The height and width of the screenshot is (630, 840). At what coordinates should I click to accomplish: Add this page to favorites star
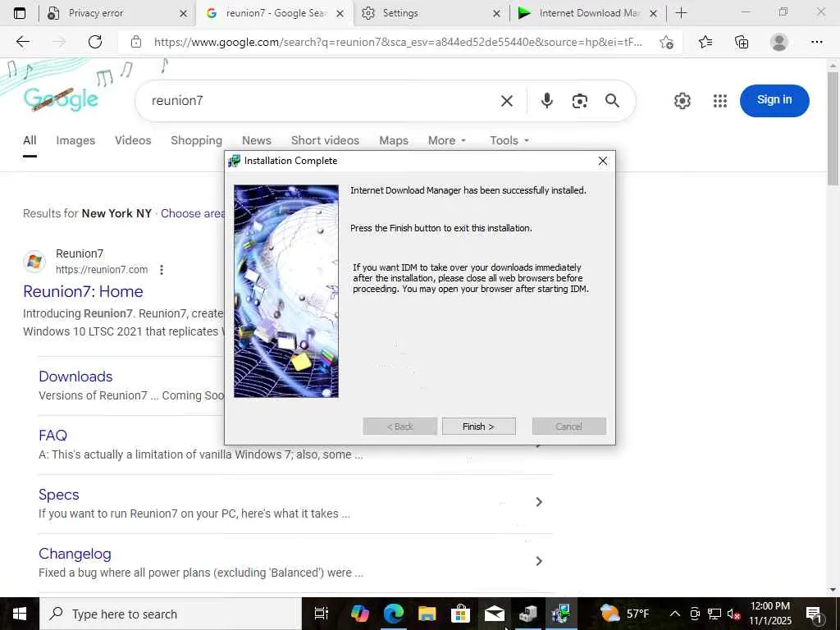pos(666,42)
